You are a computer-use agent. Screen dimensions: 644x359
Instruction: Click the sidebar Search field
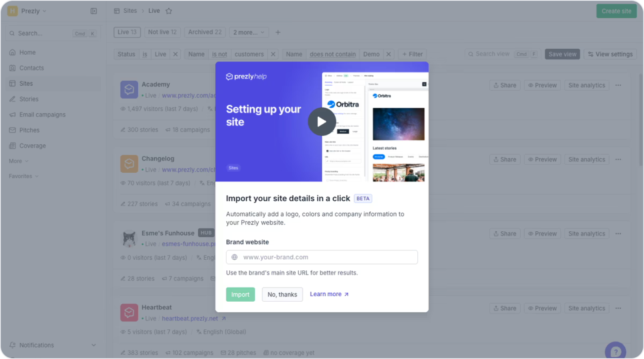click(53, 33)
